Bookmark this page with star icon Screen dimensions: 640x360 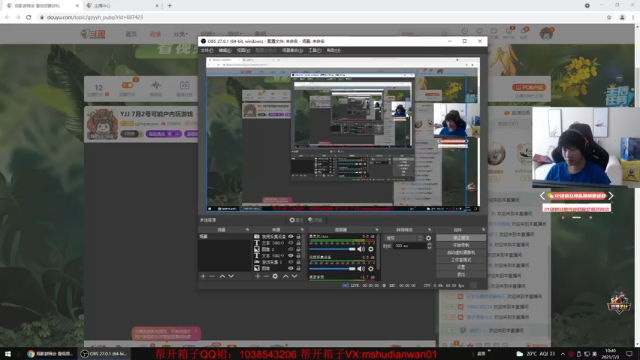pos(609,17)
